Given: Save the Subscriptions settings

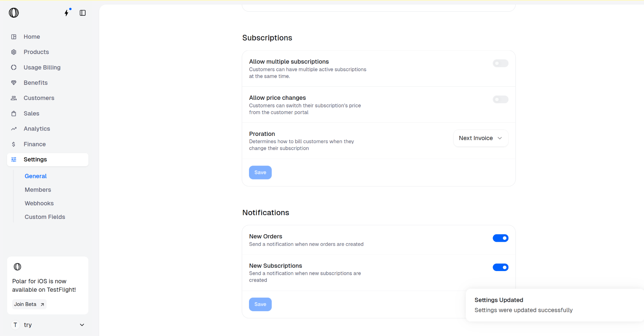Looking at the screenshot, I should (x=260, y=172).
